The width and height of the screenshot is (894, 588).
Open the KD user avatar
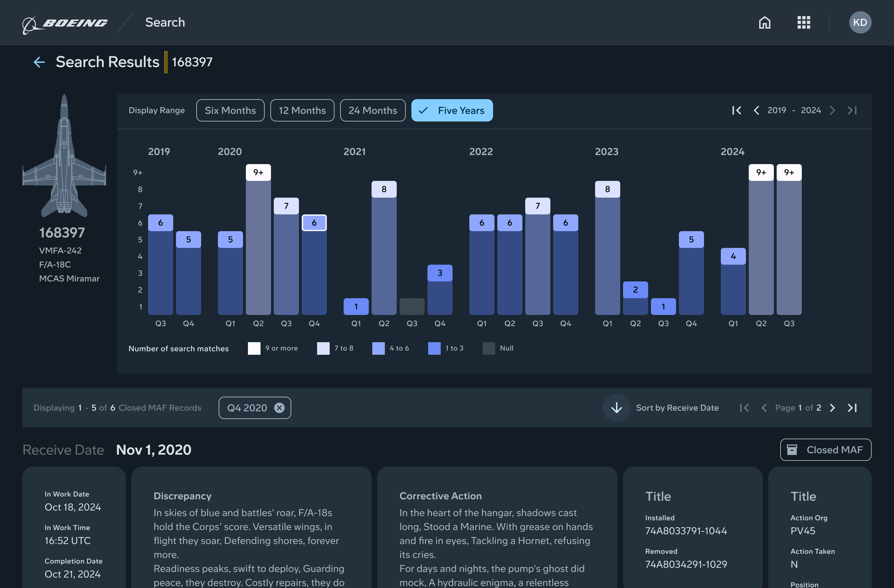click(860, 23)
